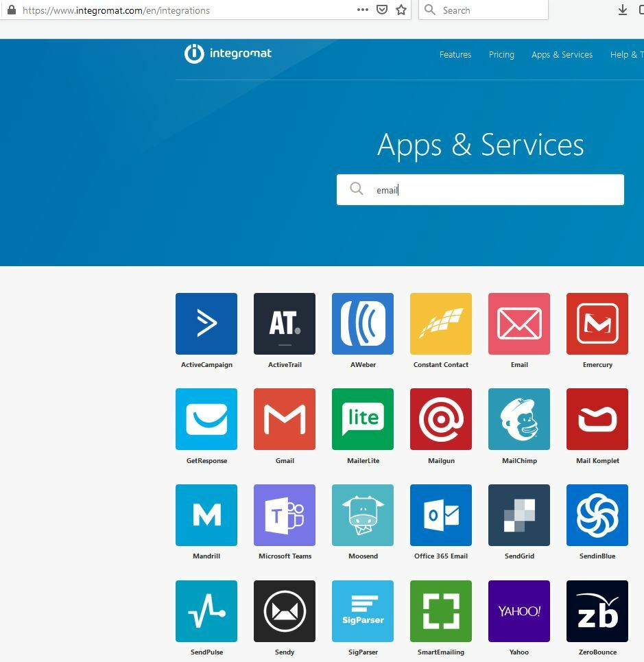Focus the apps search field containing 'email'
The image size is (644, 662).
click(x=480, y=189)
